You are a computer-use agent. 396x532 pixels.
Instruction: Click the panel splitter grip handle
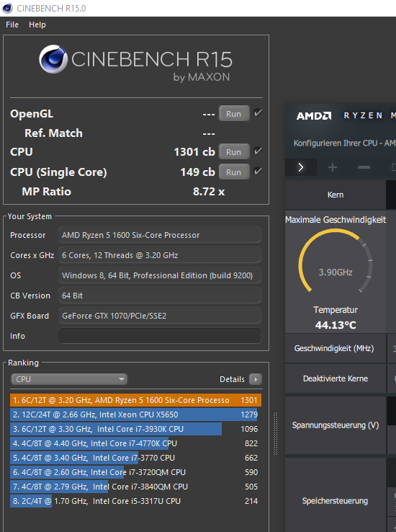tap(276, 433)
